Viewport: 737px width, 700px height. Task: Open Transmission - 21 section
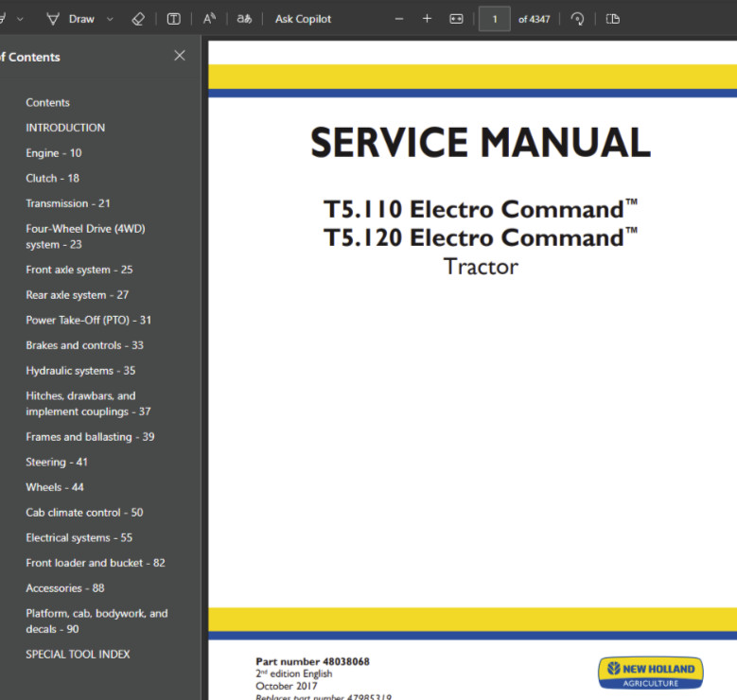68,203
